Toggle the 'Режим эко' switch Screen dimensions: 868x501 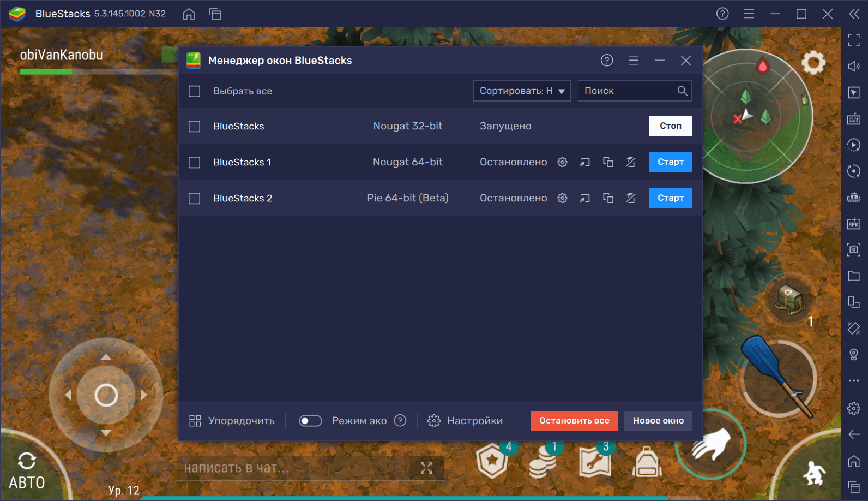(310, 421)
